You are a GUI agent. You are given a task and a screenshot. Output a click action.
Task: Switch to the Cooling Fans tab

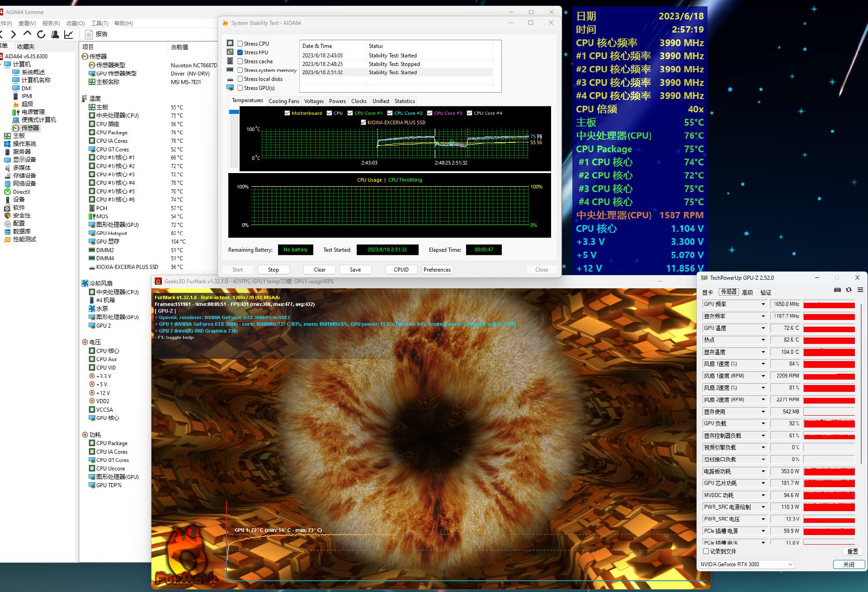[283, 101]
